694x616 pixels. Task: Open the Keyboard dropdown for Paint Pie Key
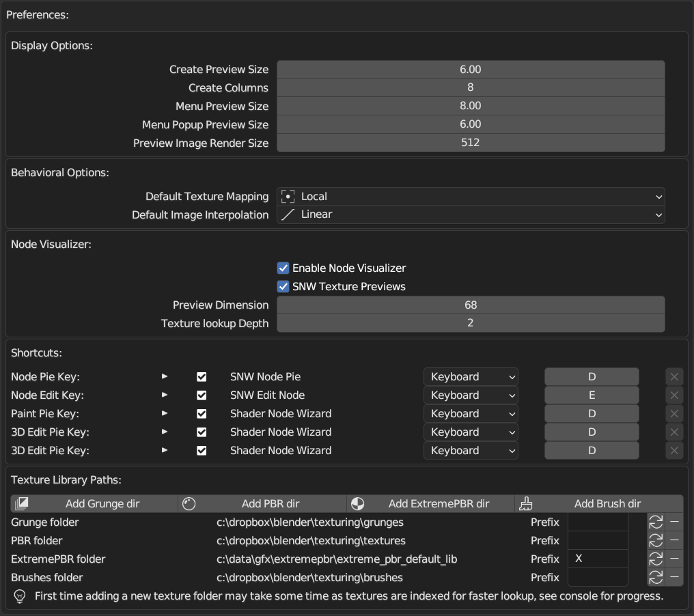[471, 414]
